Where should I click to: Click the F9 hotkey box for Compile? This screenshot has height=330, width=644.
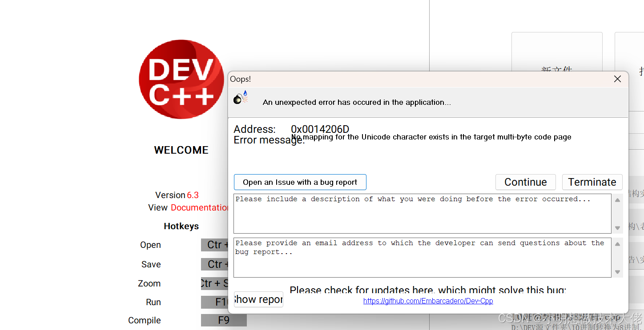[224, 320]
